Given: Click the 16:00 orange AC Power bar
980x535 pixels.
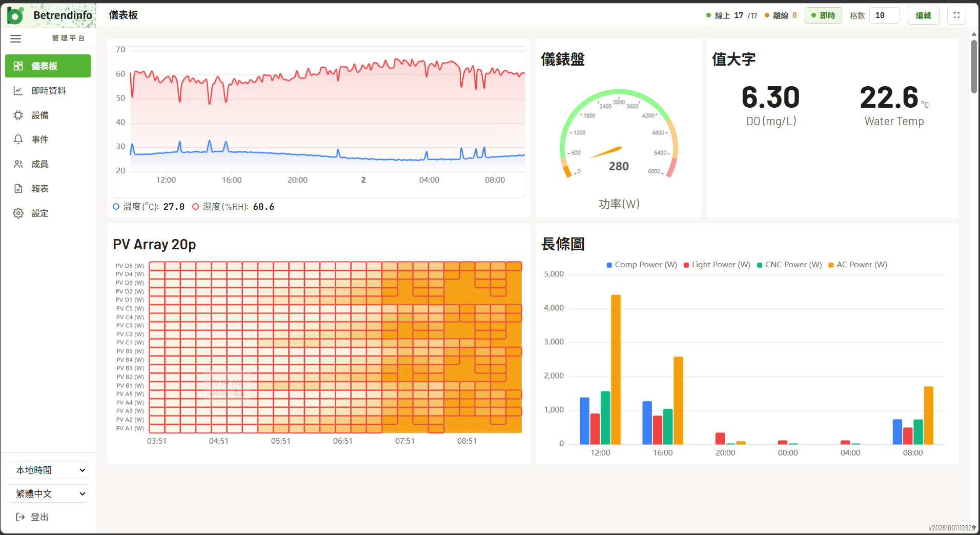Looking at the screenshot, I should coord(678,401).
